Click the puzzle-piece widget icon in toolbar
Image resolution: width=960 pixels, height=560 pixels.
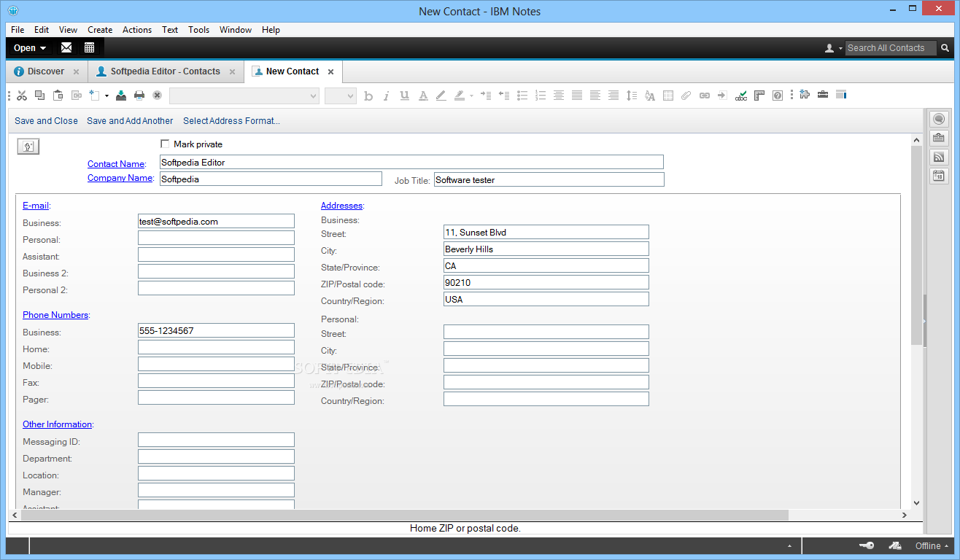805,95
